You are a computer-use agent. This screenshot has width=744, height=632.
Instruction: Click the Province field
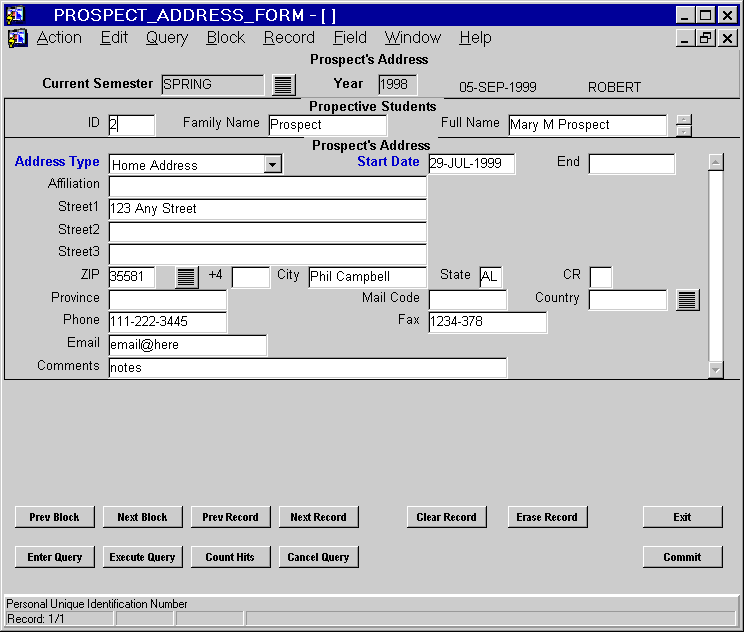point(167,299)
